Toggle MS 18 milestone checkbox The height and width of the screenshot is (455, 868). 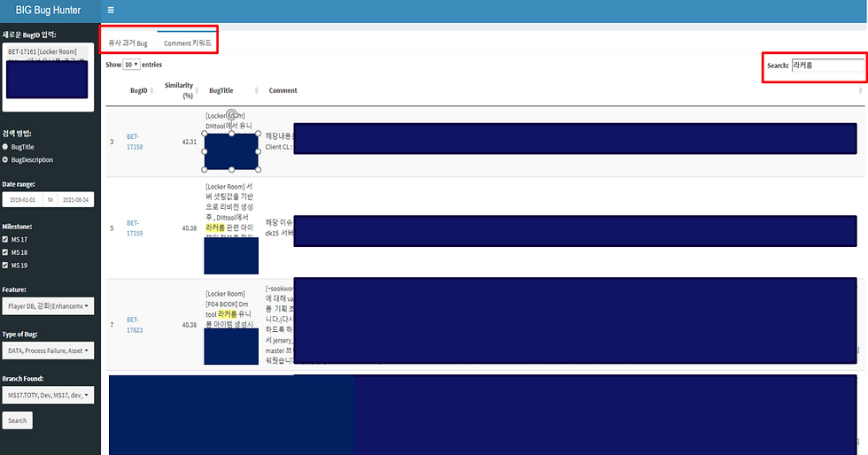pyautogui.click(x=5, y=252)
